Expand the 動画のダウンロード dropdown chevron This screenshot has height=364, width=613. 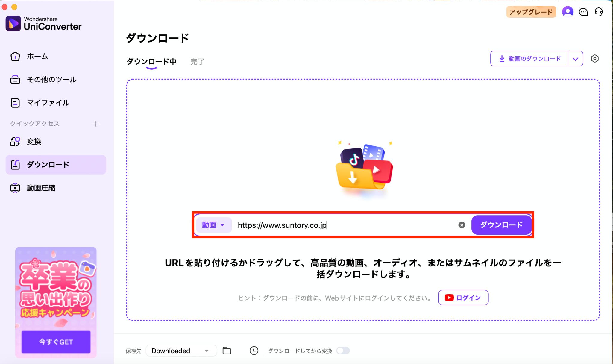pyautogui.click(x=575, y=59)
